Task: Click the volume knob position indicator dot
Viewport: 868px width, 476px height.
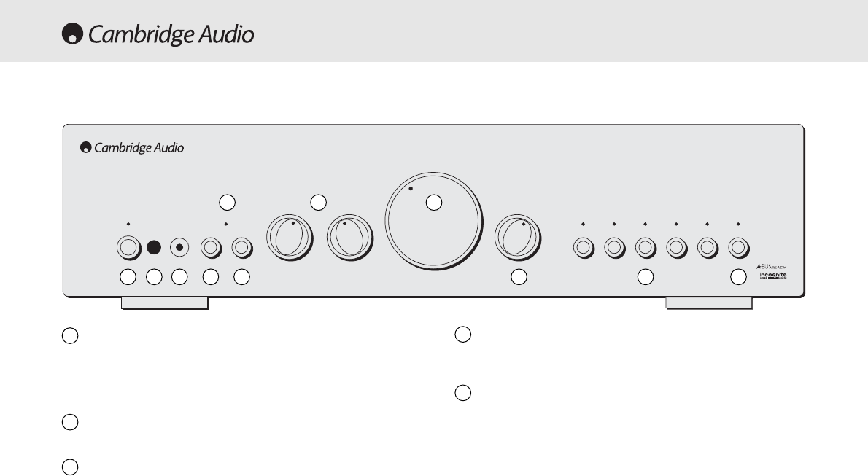Action: pyautogui.click(x=411, y=189)
